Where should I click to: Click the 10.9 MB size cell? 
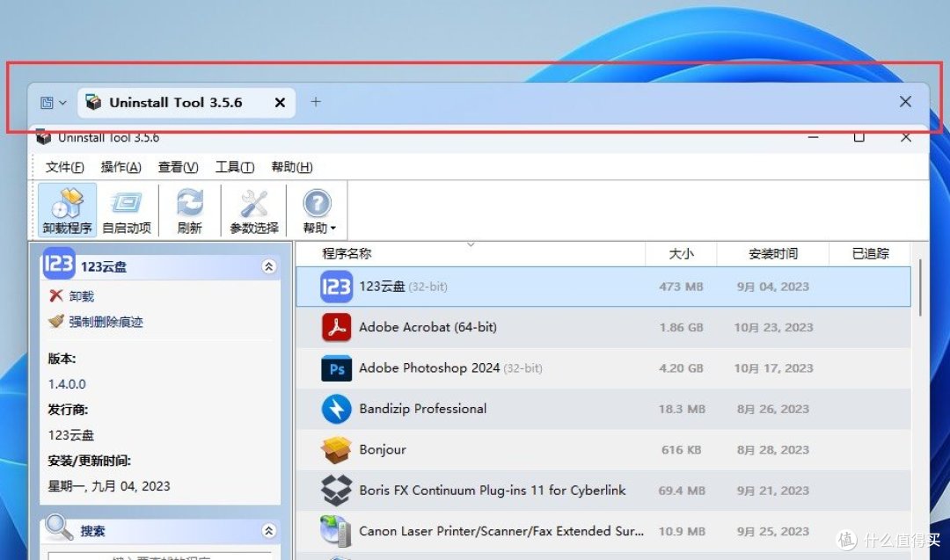coord(682,532)
